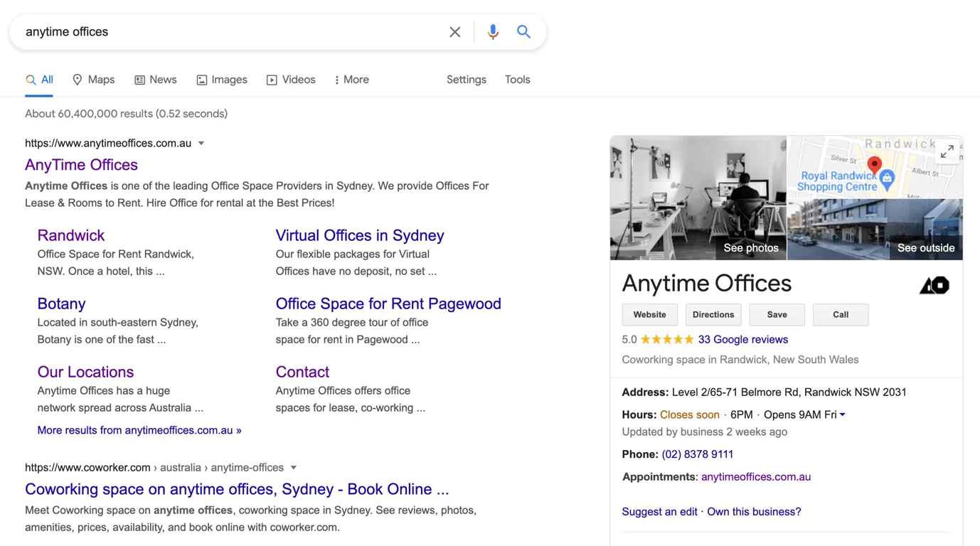The height and width of the screenshot is (546, 980).
Task: Click the Website button
Action: (x=650, y=315)
